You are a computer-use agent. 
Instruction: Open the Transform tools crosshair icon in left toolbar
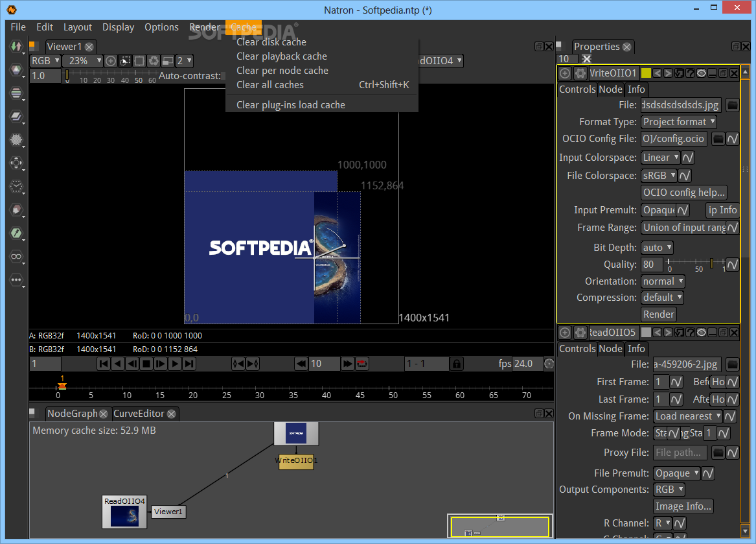click(16, 163)
